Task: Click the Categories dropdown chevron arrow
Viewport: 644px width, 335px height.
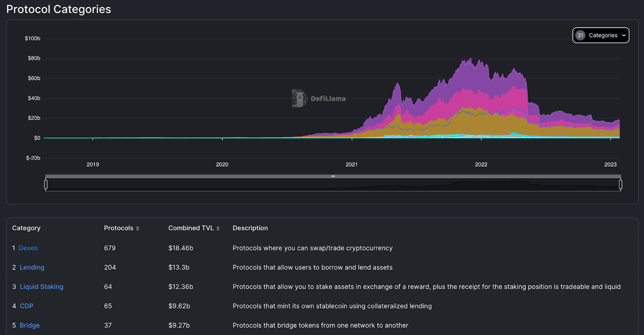Action: tap(624, 35)
